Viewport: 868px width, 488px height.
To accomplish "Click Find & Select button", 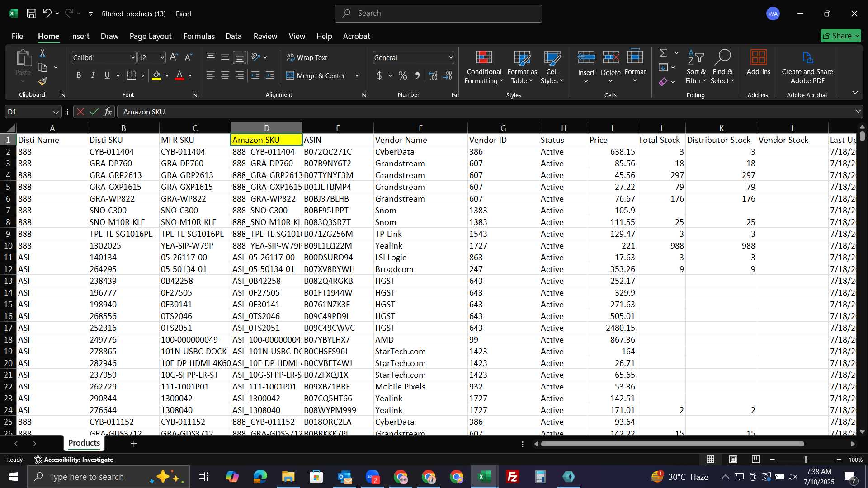I will 722,67.
